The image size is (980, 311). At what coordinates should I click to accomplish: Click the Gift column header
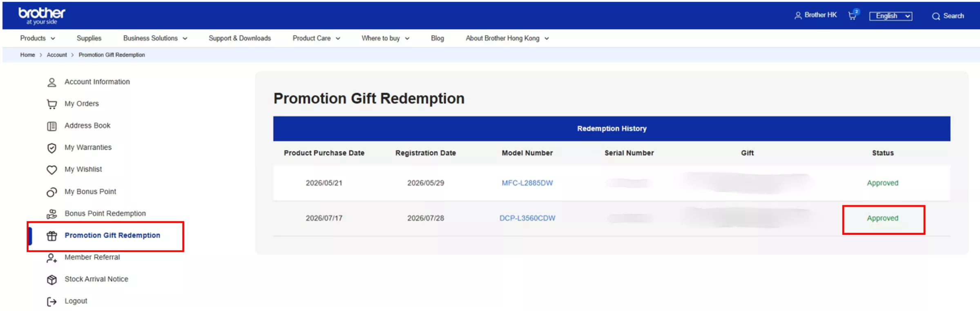coord(747,153)
